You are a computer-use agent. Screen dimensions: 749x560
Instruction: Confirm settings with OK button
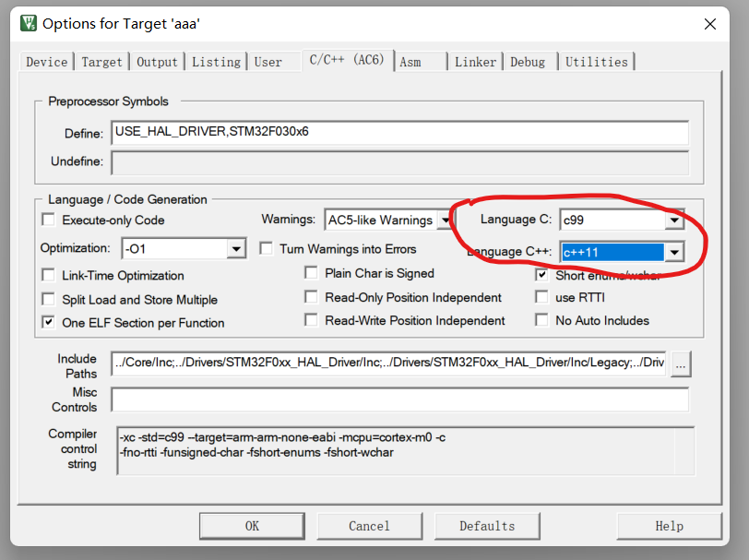252,526
